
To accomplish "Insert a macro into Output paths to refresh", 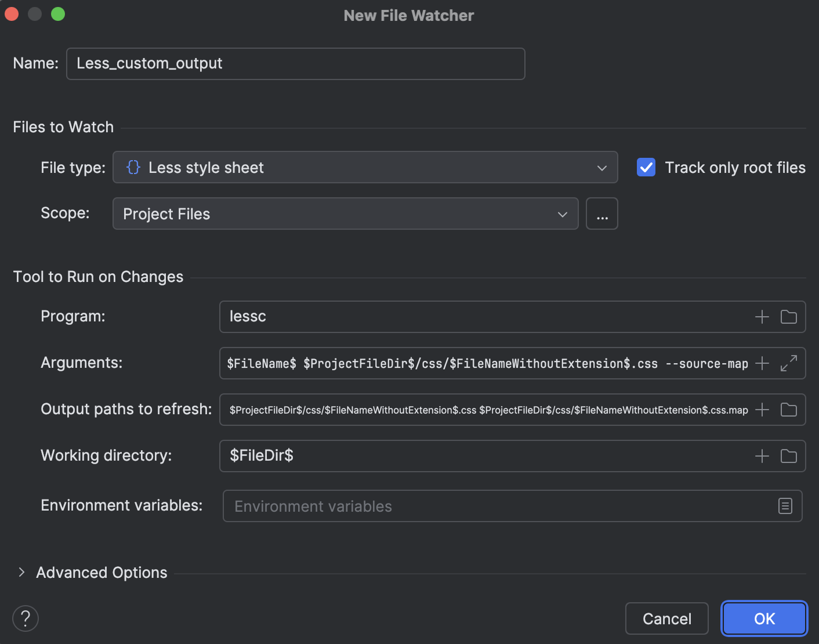I will (x=762, y=410).
